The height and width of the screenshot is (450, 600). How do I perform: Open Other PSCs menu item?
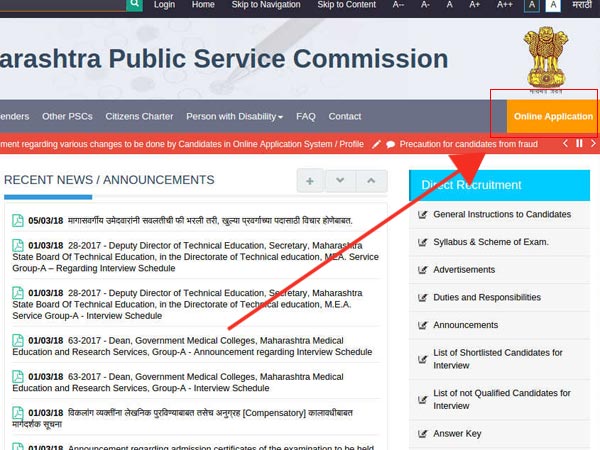tap(67, 116)
